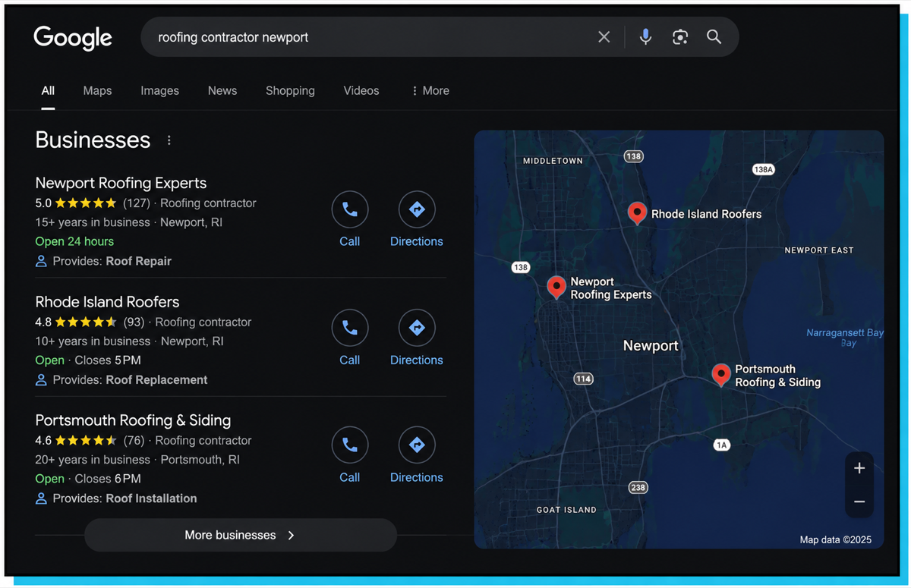The height and width of the screenshot is (588, 911).
Task: Click 4.8 star rating with 93 reviews
Action: pyautogui.click(x=90, y=322)
